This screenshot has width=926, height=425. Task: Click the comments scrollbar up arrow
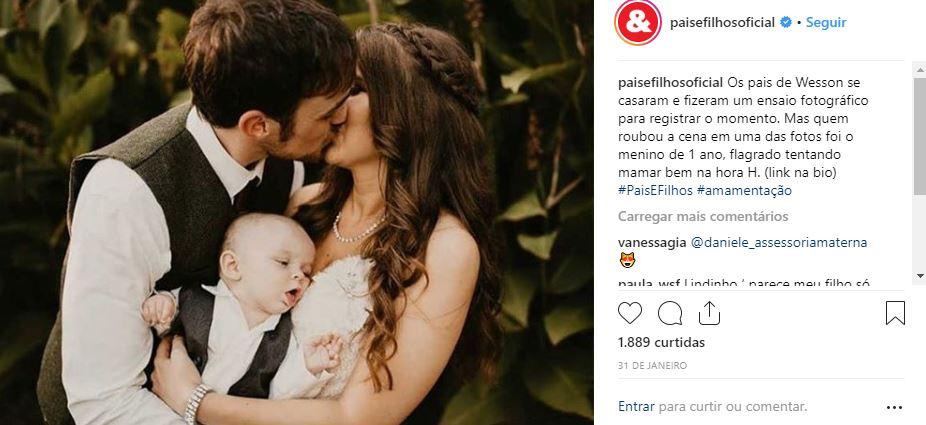point(920,70)
